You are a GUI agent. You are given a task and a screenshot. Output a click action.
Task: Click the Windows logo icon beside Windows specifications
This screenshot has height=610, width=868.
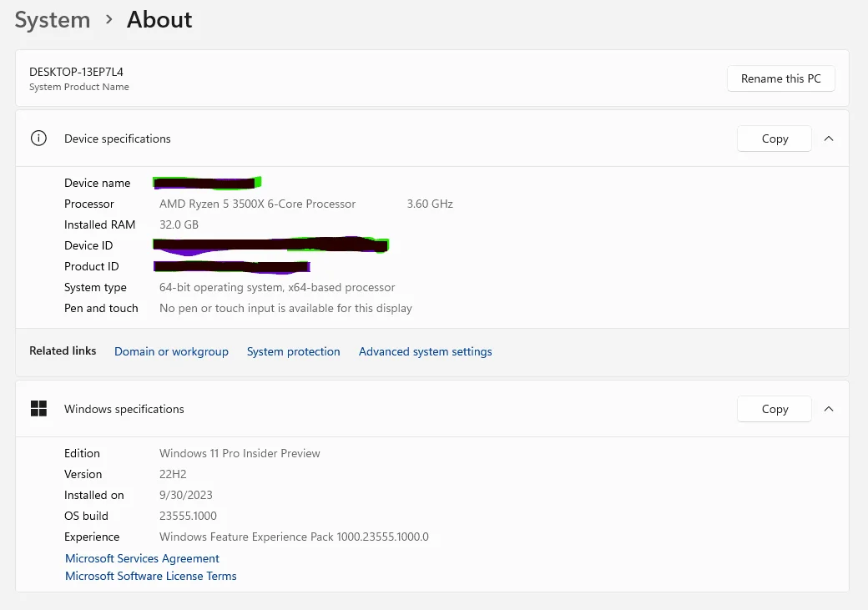coord(38,409)
